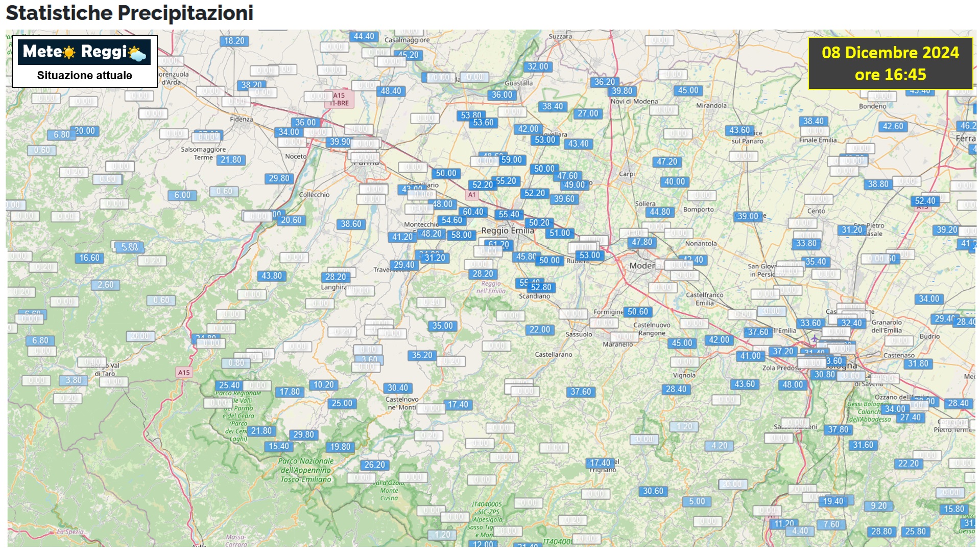This screenshot has height=552, width=980.
Task: Open the 32.00 marker near Suzzara
Action: (x=537, y=66)
